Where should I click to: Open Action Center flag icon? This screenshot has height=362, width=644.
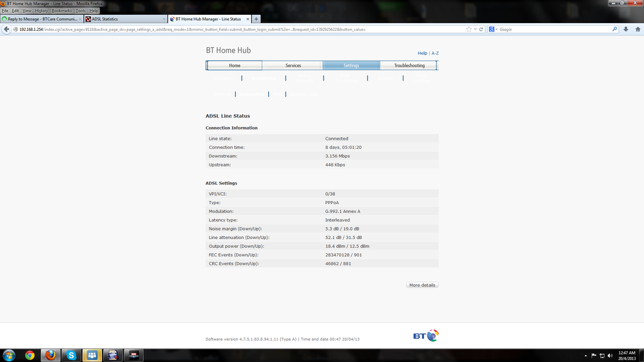[594, 356]
